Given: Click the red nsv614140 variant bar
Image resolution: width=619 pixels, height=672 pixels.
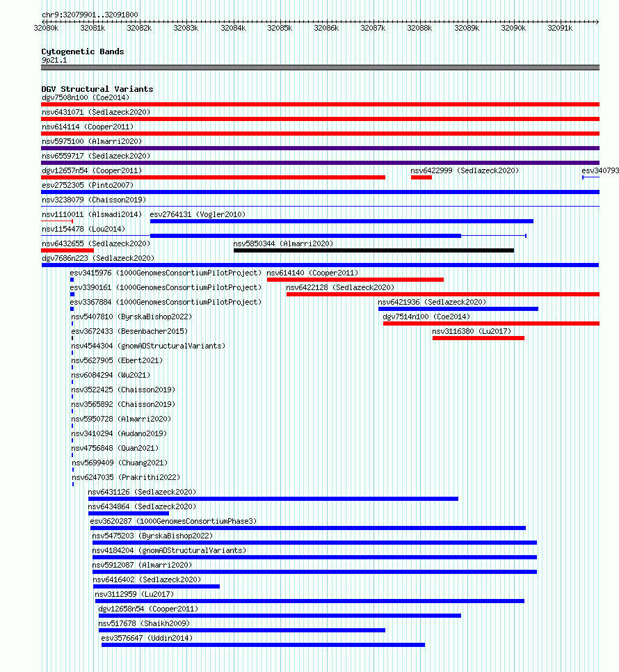Looking at the screenshot, I should (355, 280).
